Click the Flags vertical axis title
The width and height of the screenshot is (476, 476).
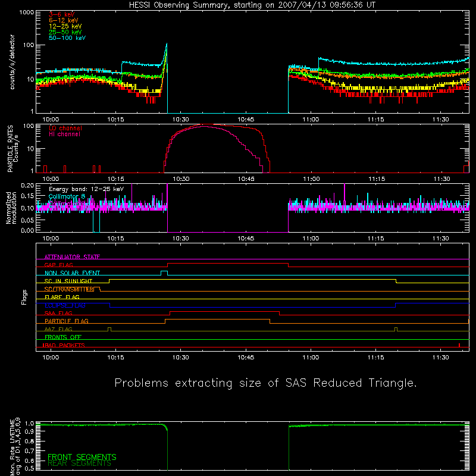pos(24,297)
